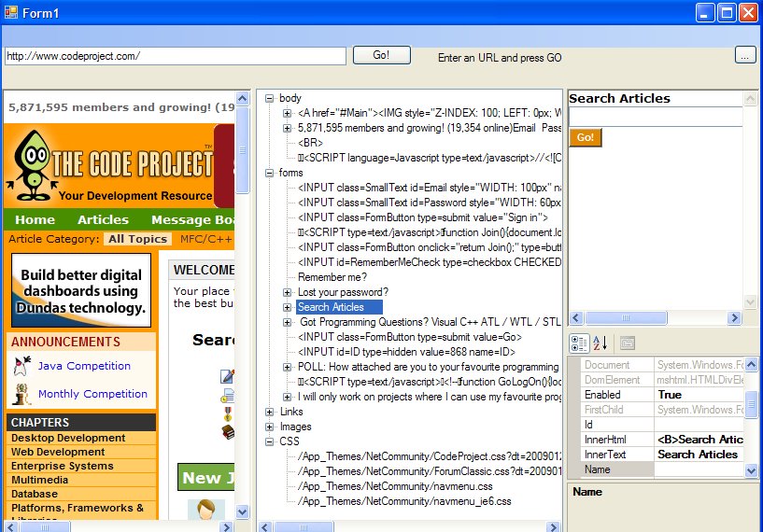The width and height of the screenshot is (763, 532).
Task: Expand the 'Got Programming Questions?' node
Action: pyautogui.click(x=287, y=322)
